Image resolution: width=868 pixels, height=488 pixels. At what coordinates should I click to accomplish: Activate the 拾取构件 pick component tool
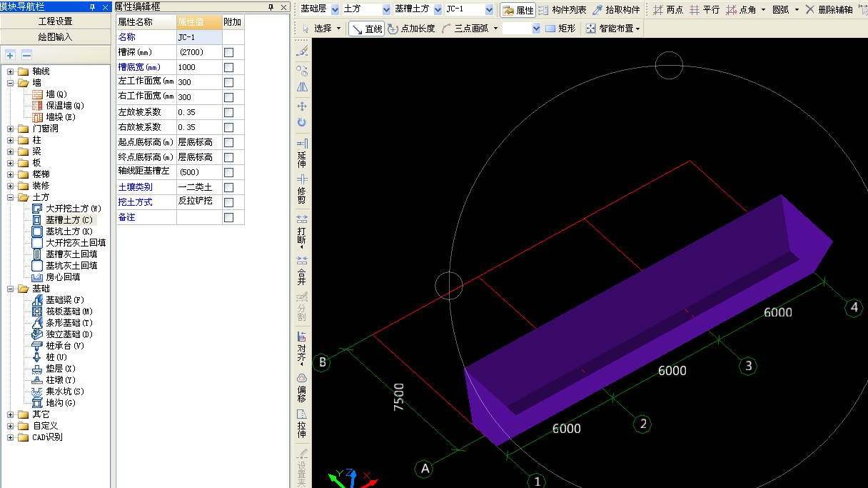(616, 10)
